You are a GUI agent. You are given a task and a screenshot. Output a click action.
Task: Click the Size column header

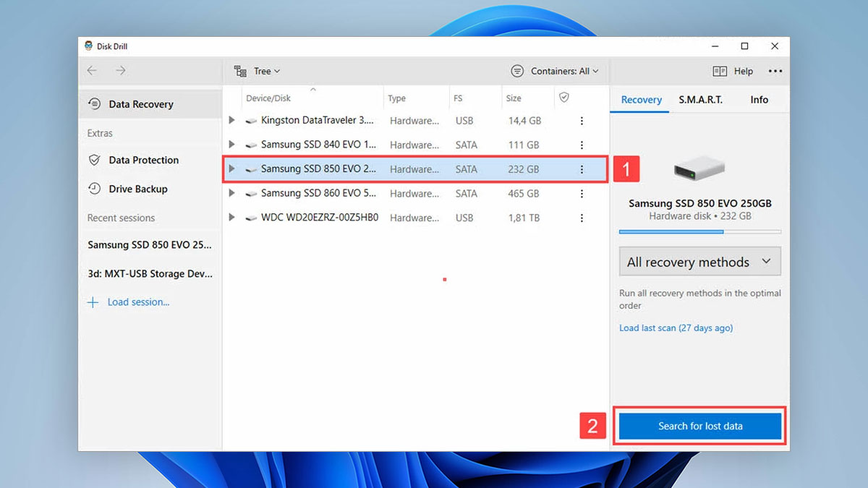514,98
